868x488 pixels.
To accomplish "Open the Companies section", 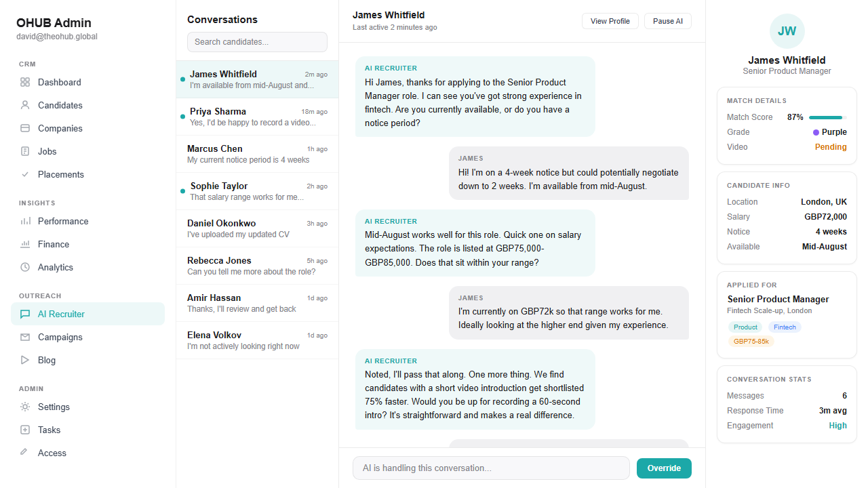I will tap(87, 128).
